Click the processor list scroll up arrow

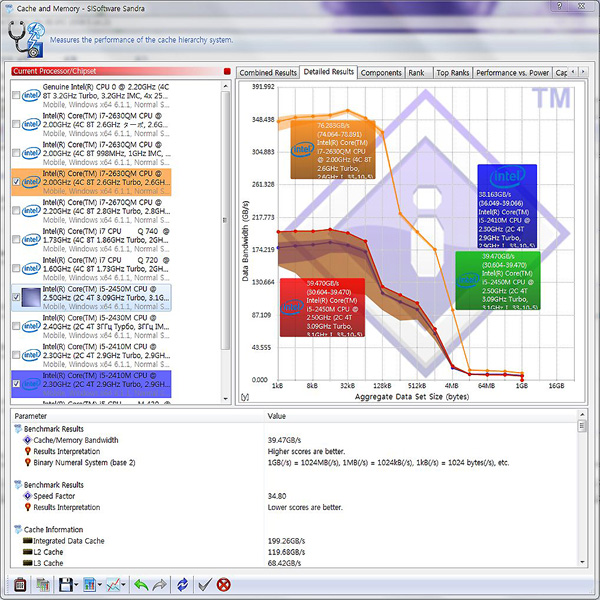[x=225, y=86]
